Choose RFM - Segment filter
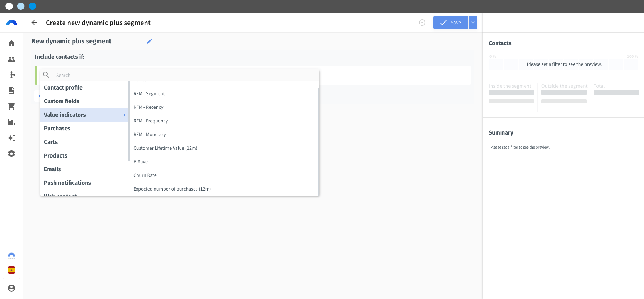Viewport: 644px width, 299px height. pos(224,94)
